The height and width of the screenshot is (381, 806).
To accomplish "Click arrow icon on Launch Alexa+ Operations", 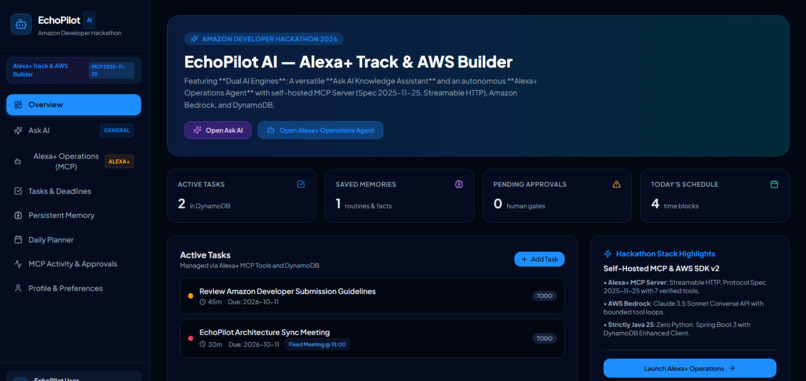I will (732, 368).
